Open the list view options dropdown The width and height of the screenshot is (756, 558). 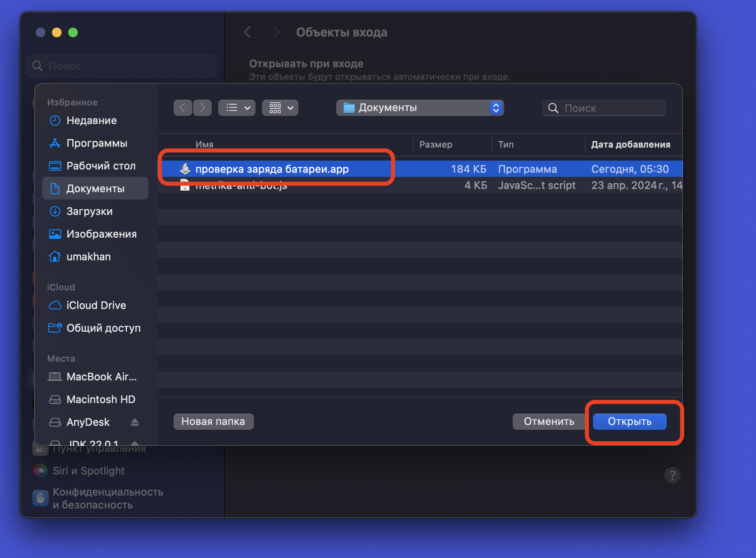click(x=237, y=108)
